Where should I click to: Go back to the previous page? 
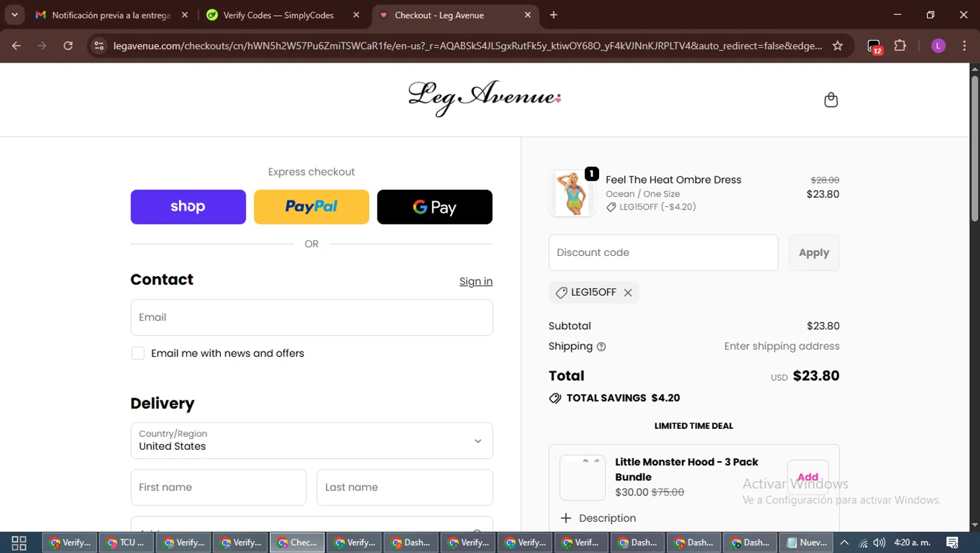tap(16, 46)
